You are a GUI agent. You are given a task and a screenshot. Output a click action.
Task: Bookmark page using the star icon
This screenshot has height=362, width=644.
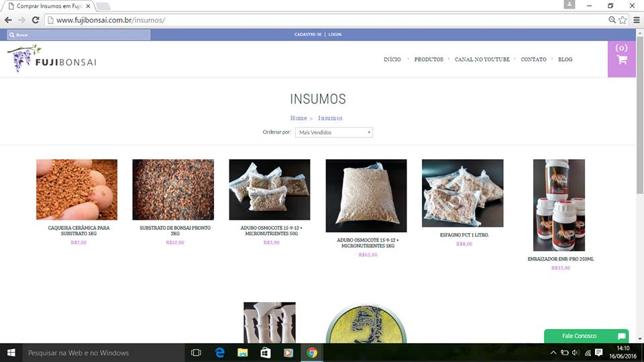click(x=623, y=20)
